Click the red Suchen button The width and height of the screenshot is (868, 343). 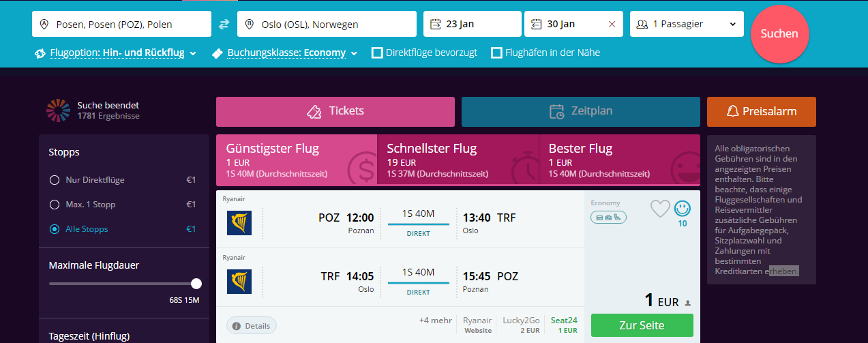[x=779, y=33]
